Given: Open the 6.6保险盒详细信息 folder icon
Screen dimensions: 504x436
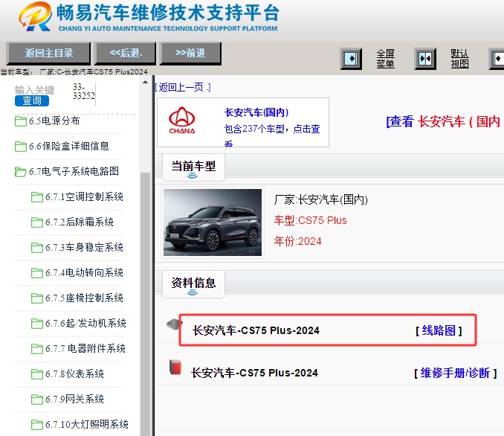Looking at the screenshot, I should click(x=21, y=147).
